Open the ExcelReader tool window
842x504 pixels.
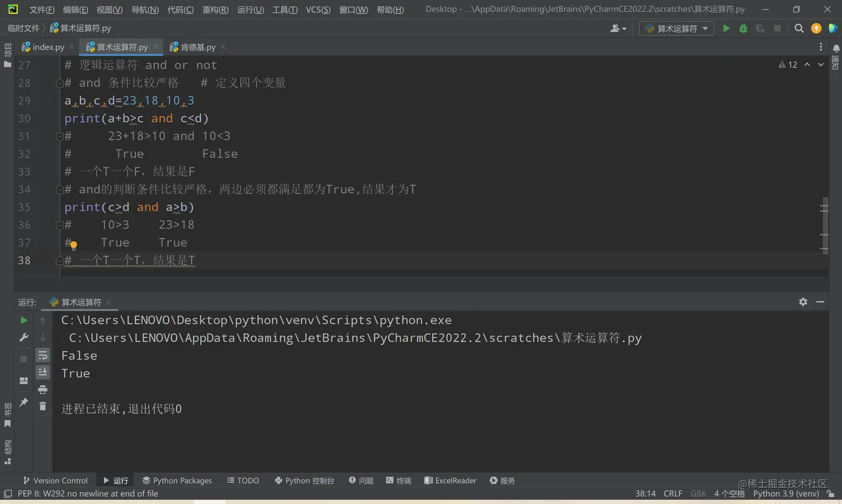coord(450,480)
